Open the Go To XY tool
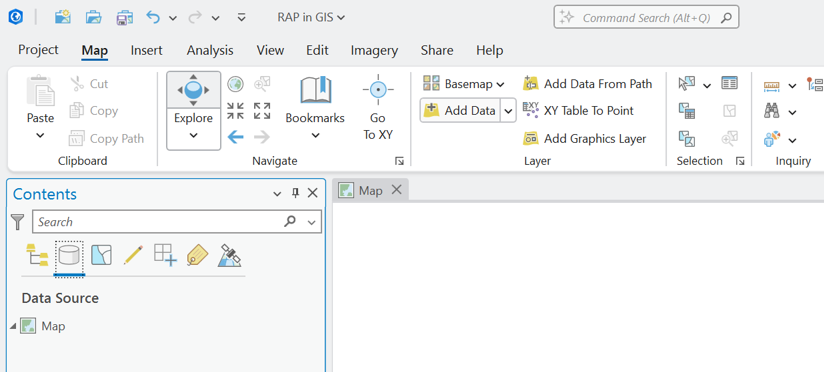 point(378,108)
